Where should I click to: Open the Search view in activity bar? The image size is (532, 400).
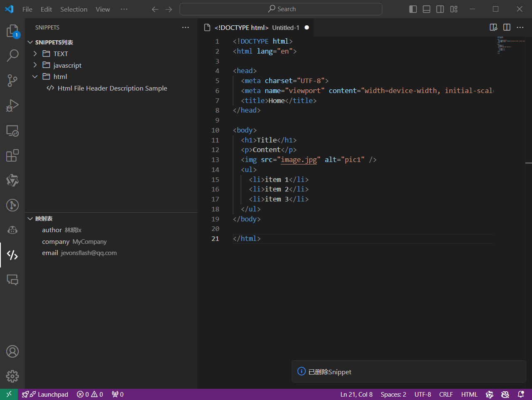pos(12,55)
